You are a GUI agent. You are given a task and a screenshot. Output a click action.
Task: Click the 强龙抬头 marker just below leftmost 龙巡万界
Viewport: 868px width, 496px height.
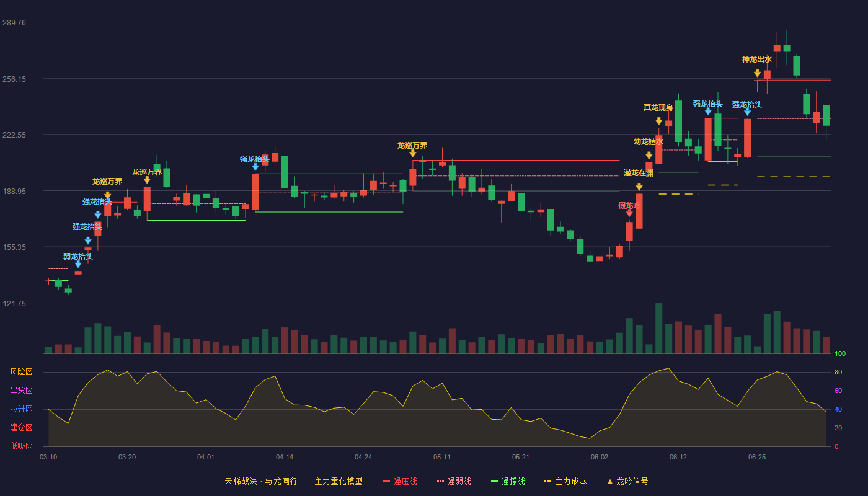(98, 215)
